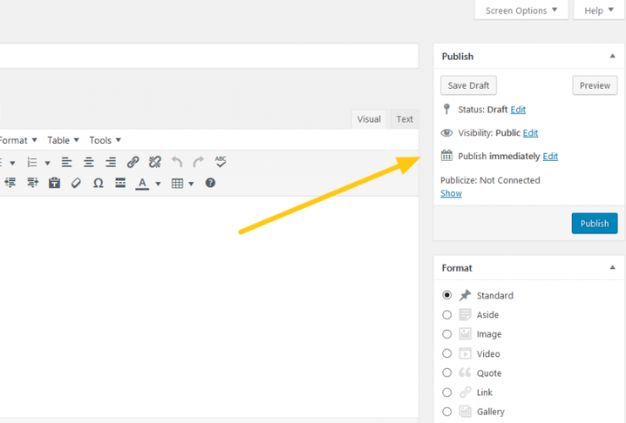Switch to the Visual editor tab
This screenshot has width=626, height=423.
click(369, 119)
